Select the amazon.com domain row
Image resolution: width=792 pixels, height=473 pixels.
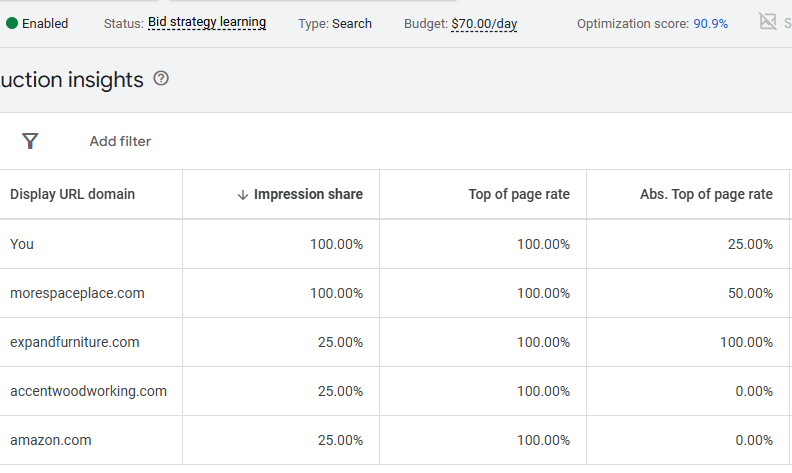pyautogui.click(x=50, y=440)
